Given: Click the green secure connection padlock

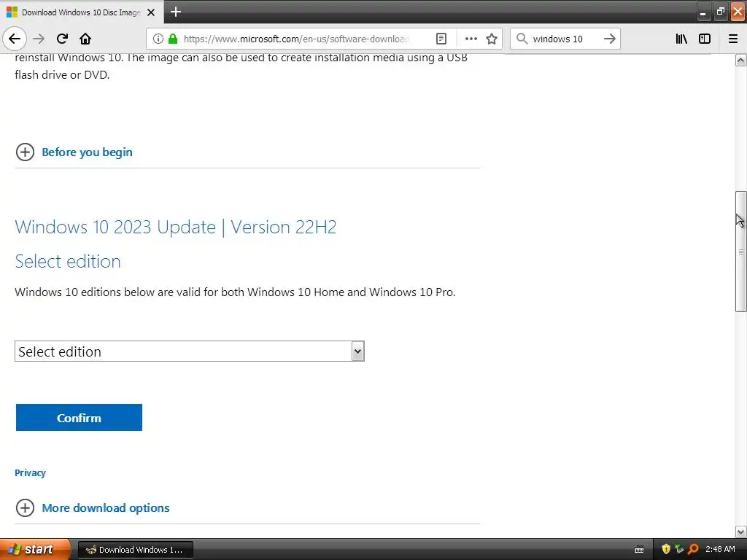Looking at the screenshot, I should point(173,39).
